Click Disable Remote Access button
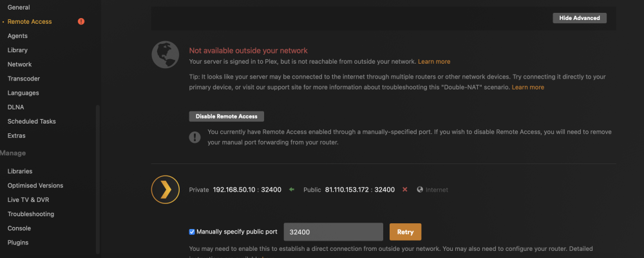 click(226, 116)
